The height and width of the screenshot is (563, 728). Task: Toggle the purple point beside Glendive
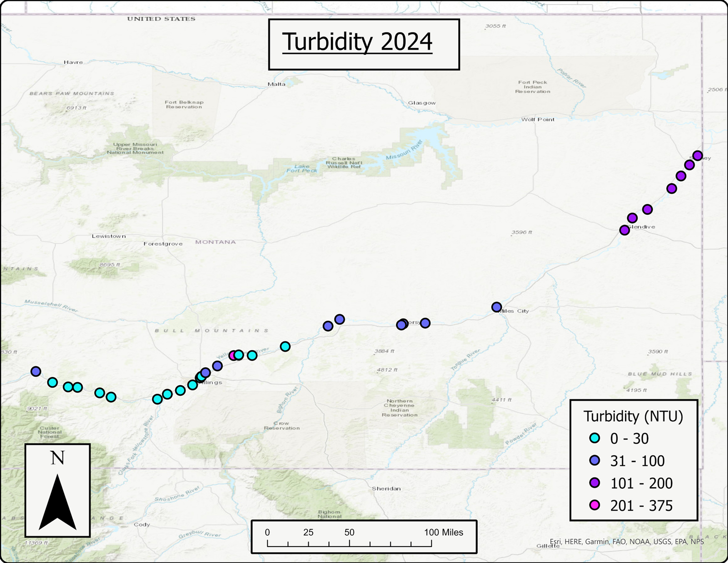625,230
